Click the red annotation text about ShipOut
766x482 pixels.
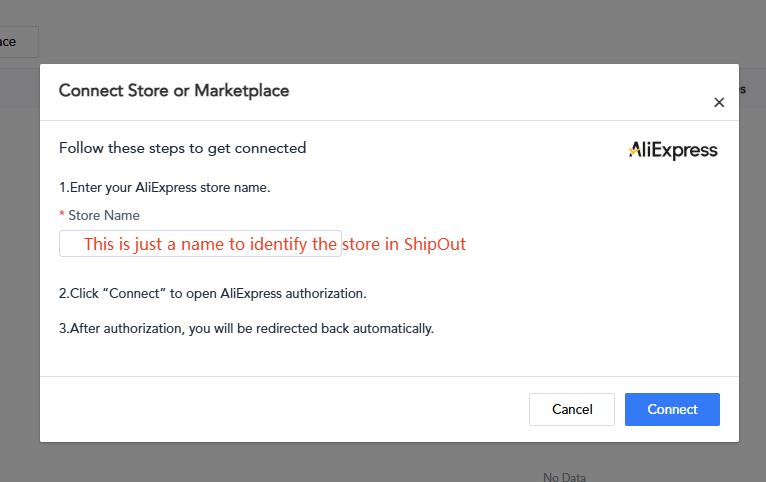point(274,244)
